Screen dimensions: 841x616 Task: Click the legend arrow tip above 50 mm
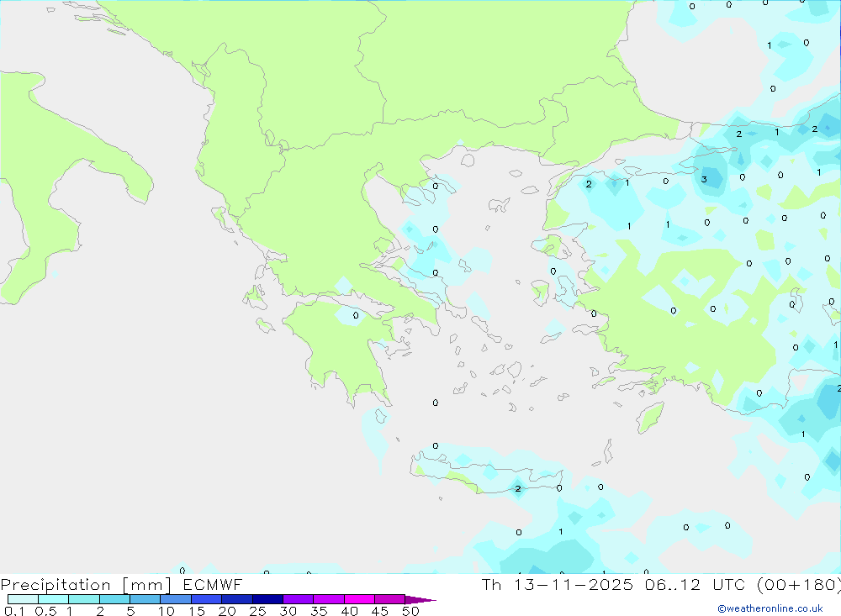click(x=420, y=600)
